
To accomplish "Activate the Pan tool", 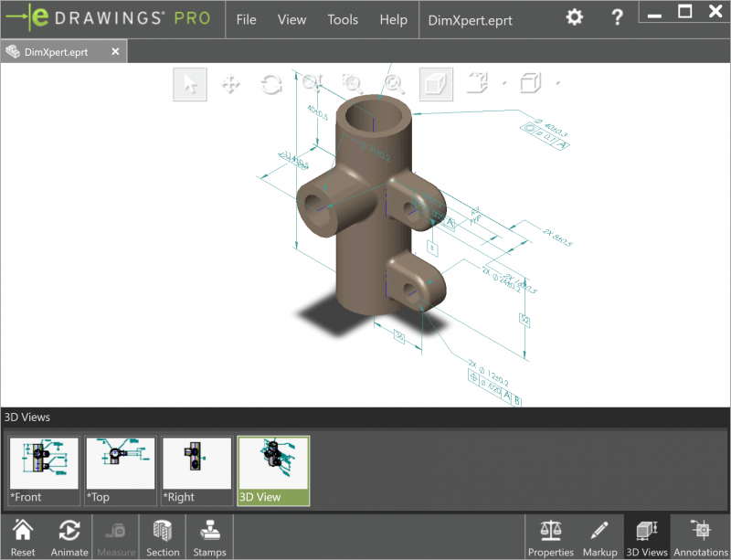I will click(x=229, y=83).
